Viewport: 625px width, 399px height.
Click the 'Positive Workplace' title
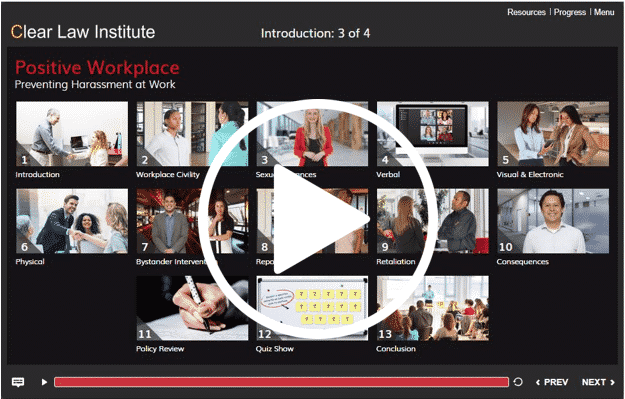(97, 67)
